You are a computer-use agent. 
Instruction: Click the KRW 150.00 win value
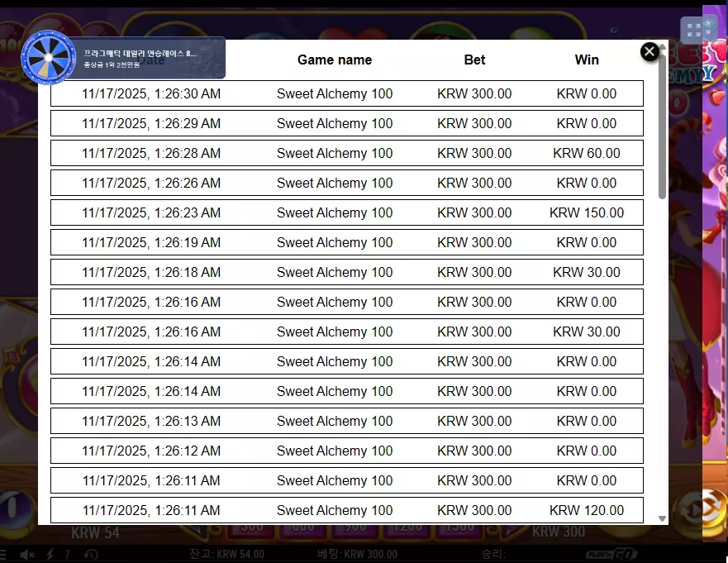tap(587, 212)
